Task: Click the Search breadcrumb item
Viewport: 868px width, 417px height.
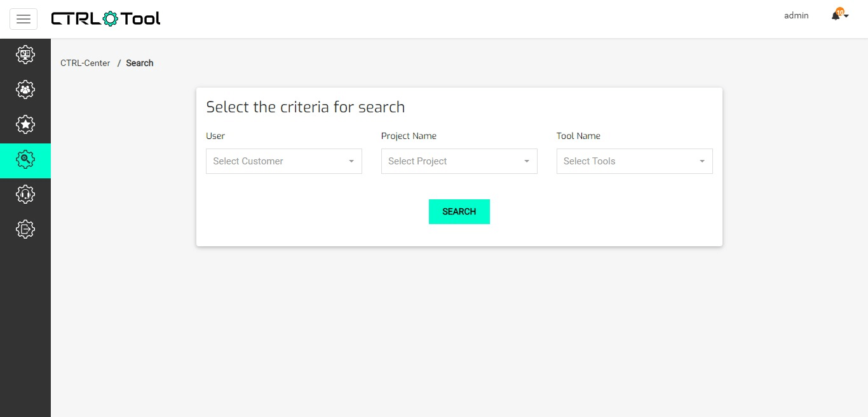Action: 140,63
